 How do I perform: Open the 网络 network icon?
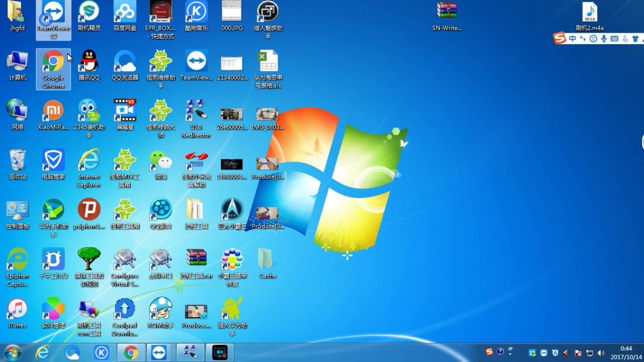pos(18,115)
